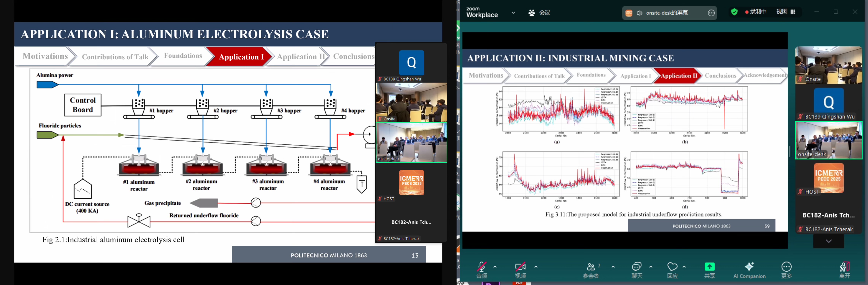
Task: Click the green encryption shield icon
Action: (x=734, y=12)
